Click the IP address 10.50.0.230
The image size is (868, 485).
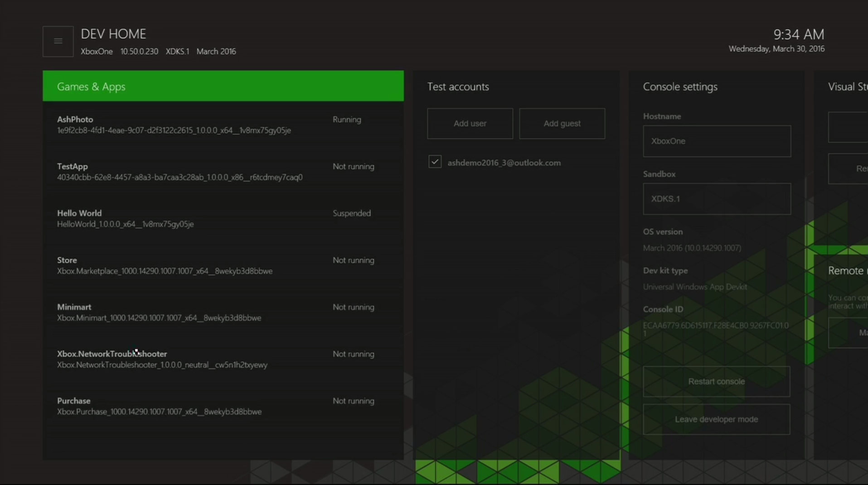click(x=139, y=51)
